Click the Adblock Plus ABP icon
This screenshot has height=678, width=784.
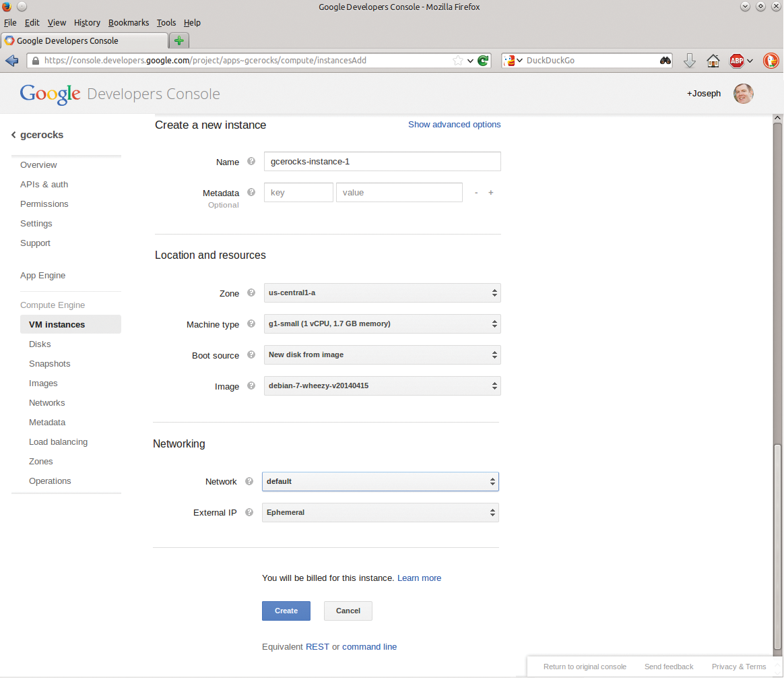(736, 61)
